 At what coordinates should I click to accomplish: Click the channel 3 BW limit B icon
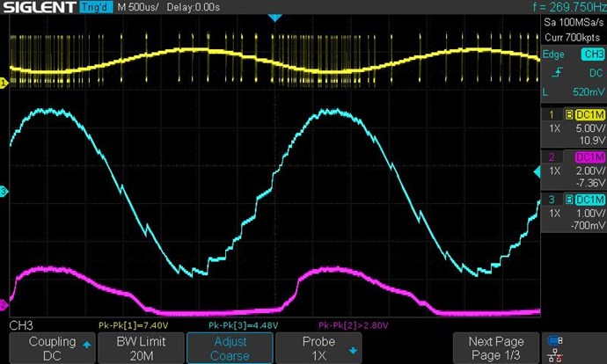pos(569,200)
